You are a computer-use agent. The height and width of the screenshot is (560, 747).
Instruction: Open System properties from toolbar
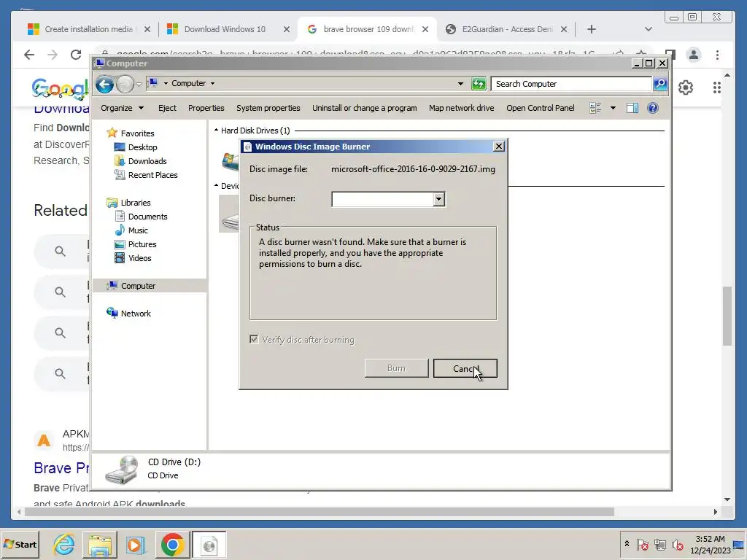[268, 108]
